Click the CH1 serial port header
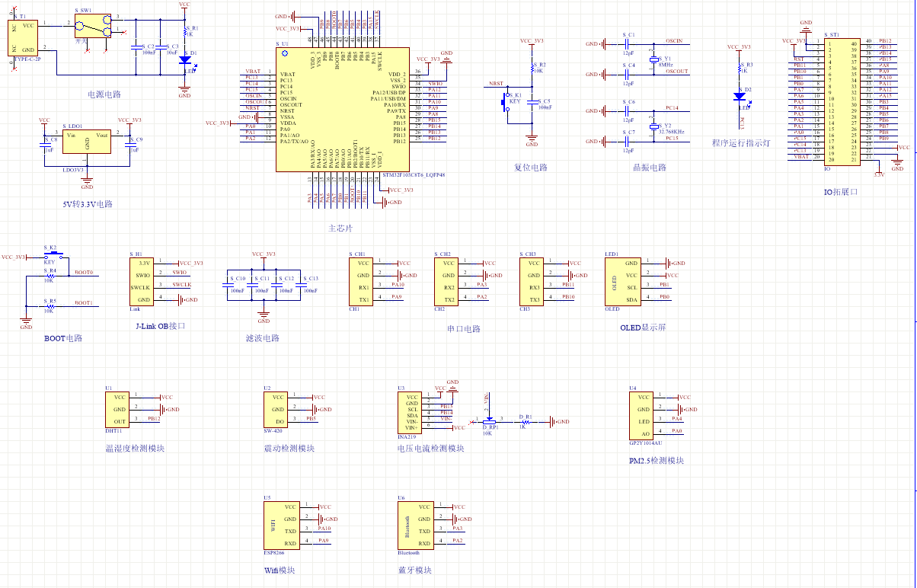Image resolution: width=917 pixels, height=588 pixels. coord(361,281)
